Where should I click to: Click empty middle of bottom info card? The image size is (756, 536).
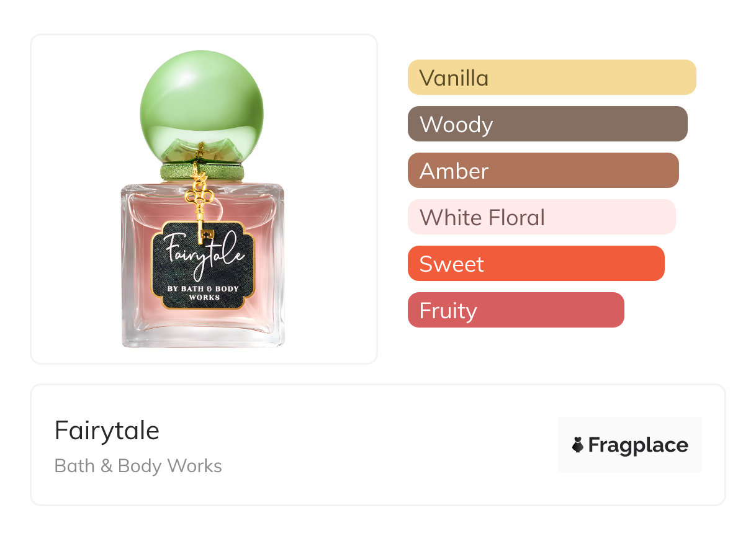point(385,445)
